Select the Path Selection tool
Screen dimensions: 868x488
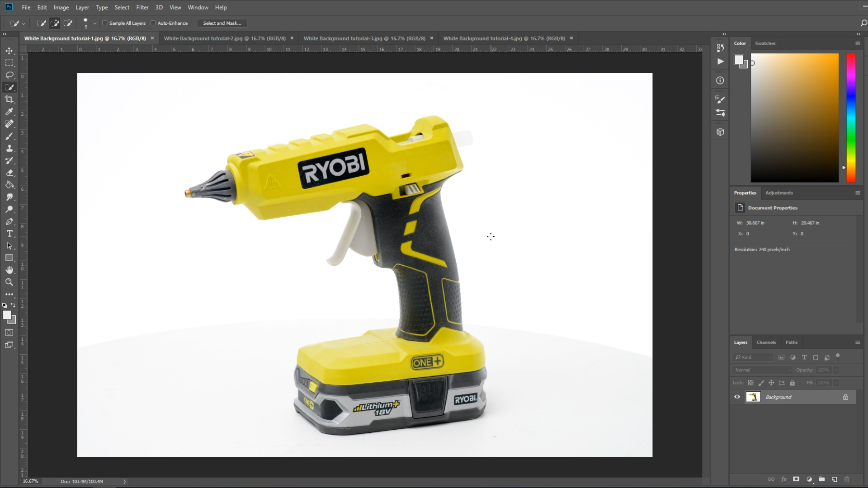pos(9,246)
